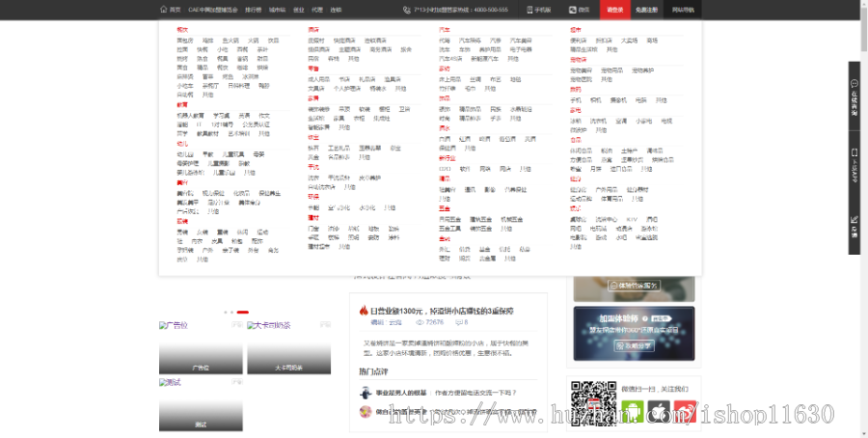Screen dimensions: 868x438
Task: Click the flame icon beside article title
Action: click(x=364, y=311)
